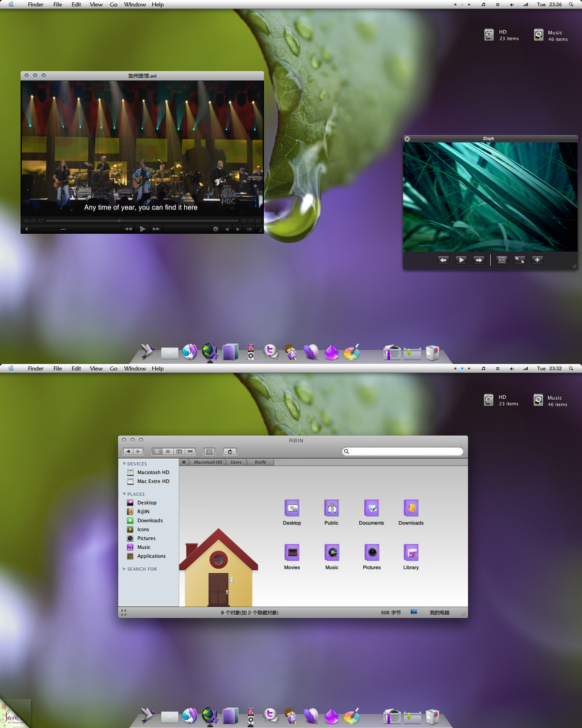This screenshot has height=728, width=582.
Task: Open Downloads from the Finder sidebar
Action: point(145,521)
